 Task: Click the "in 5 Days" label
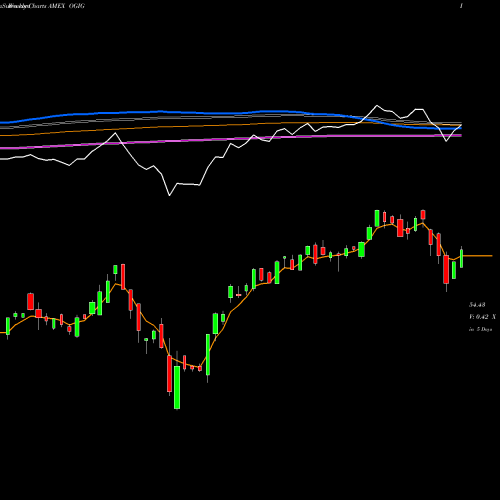(x=480, y=329)
